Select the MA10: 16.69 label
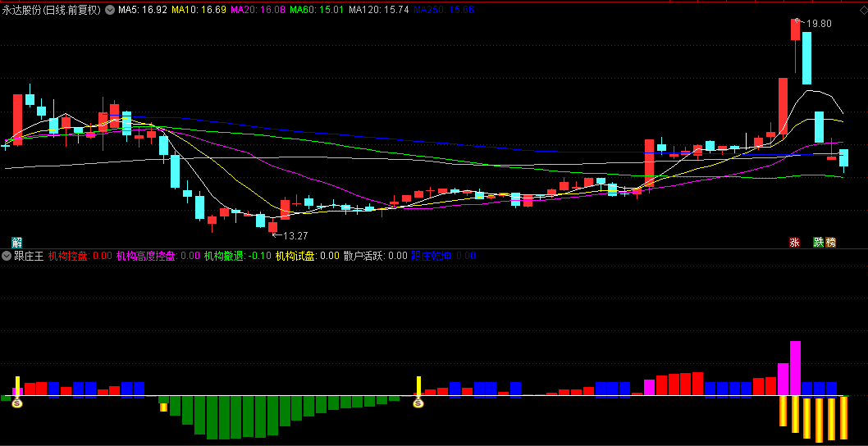 tap(199, 9)
